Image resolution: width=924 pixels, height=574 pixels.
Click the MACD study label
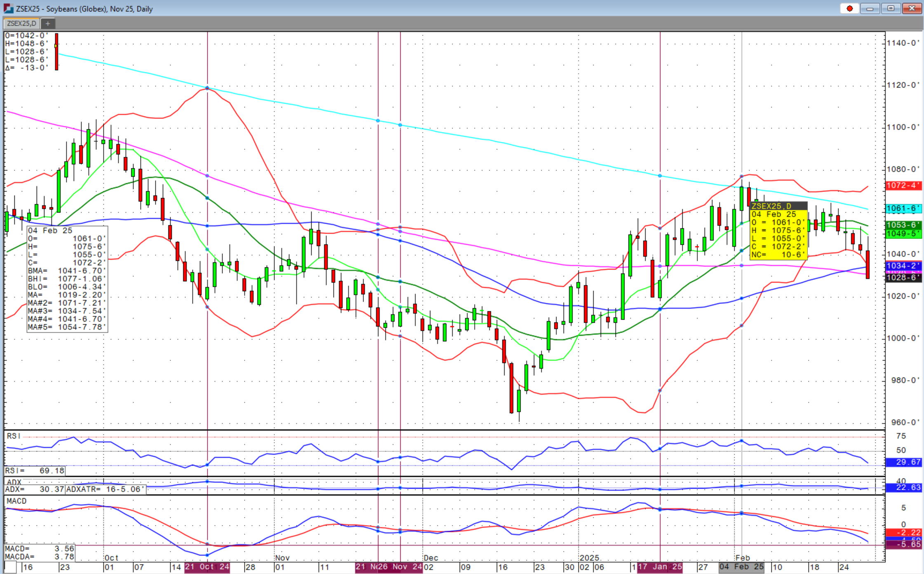tap(16, 501)
